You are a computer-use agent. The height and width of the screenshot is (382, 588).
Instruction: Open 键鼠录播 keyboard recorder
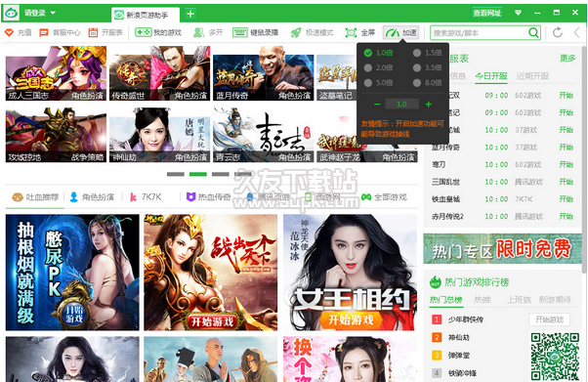pyautogui.click(x=240, y=32)
